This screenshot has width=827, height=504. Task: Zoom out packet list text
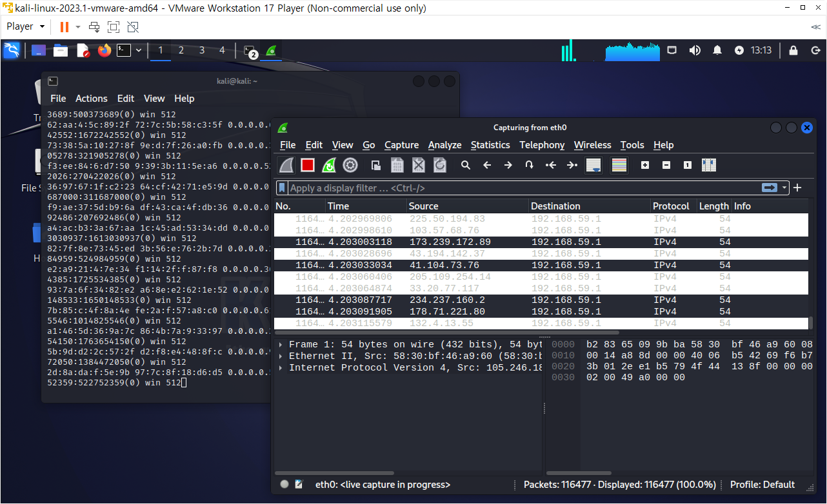(x=666, y=165)
